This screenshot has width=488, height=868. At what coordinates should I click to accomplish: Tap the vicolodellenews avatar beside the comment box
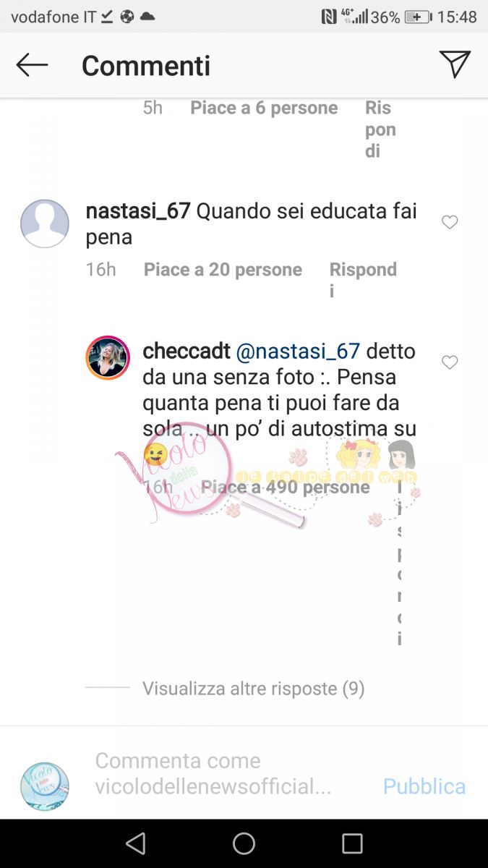coord(45,786)
